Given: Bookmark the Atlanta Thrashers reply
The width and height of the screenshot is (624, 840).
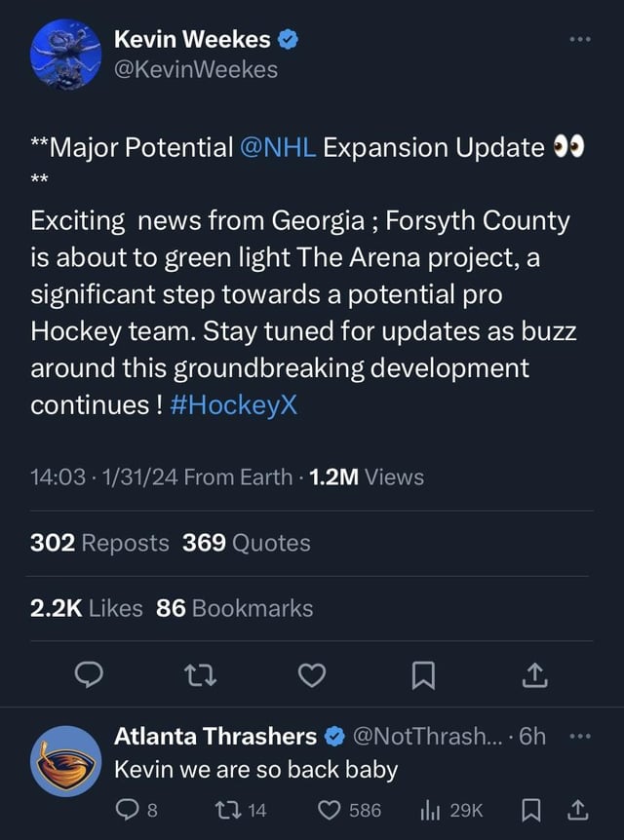Looking at the screenshot, I should (530, 810).
